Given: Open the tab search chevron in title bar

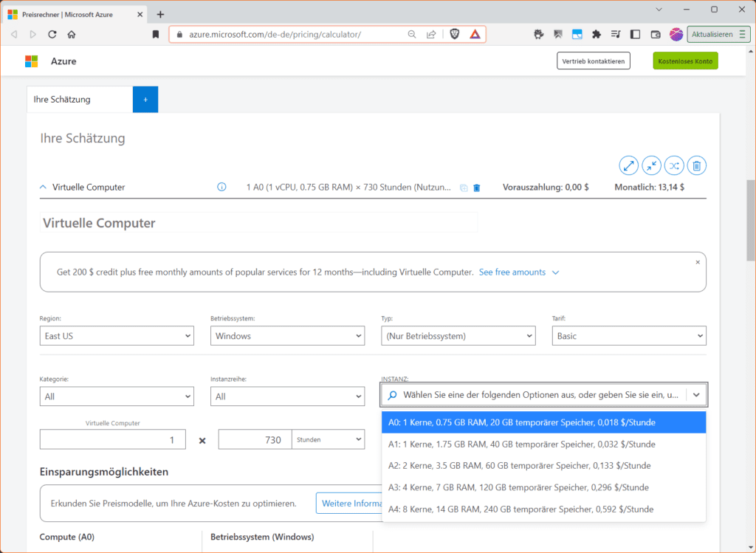Looking at the screenshot, I should 659,9.
